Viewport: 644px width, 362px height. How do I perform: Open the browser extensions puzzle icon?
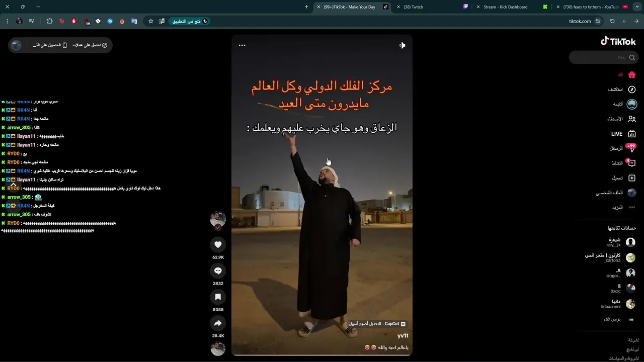[49, 21]
